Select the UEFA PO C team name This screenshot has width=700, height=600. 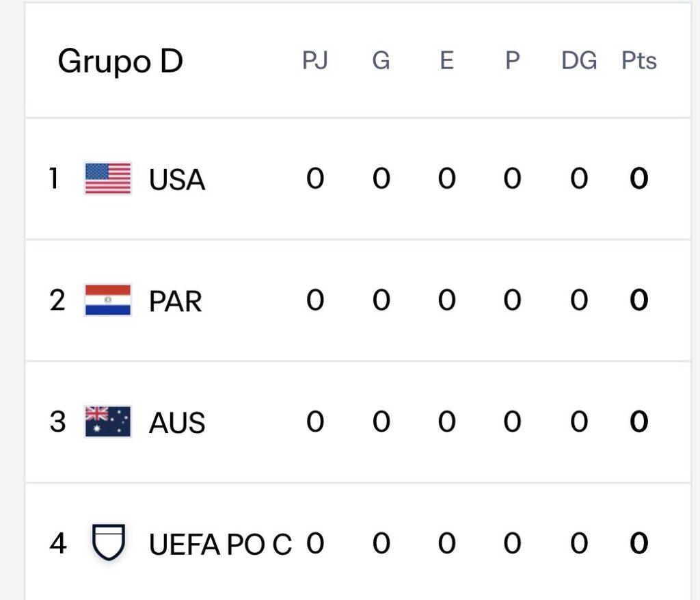tap(220, 544)
